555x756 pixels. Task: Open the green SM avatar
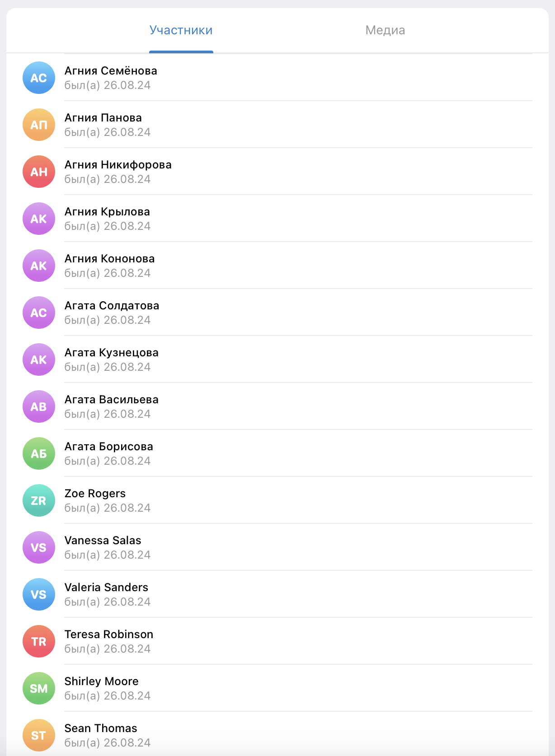pyautogui.click(x=39, y=688)
